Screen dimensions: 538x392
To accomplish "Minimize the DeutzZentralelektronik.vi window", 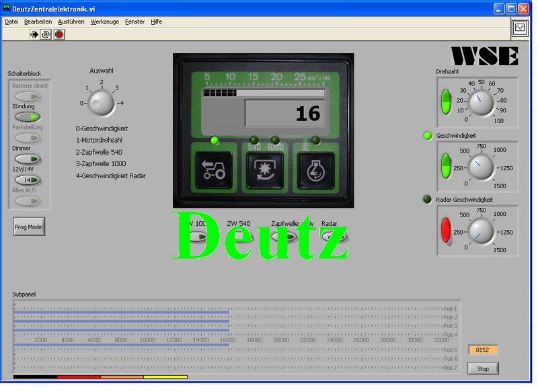I will pos(499,9).
